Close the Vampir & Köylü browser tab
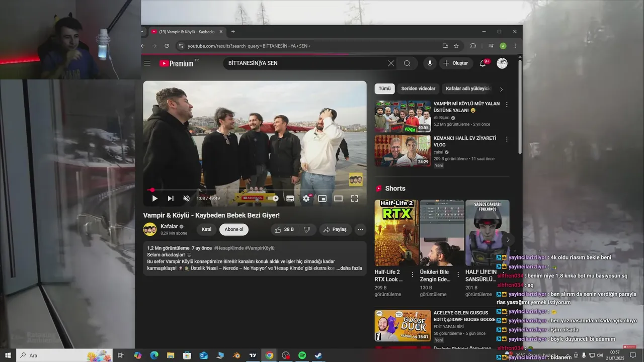Viewport: 644px width, 362px height. coord(221,32)
